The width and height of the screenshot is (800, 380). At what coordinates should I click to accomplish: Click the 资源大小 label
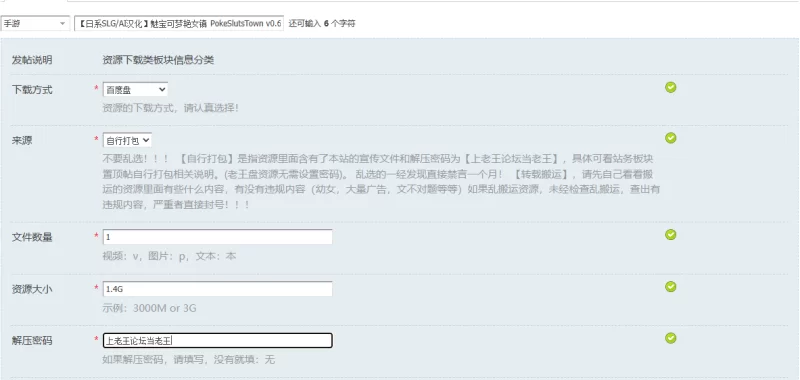[32, 289]
